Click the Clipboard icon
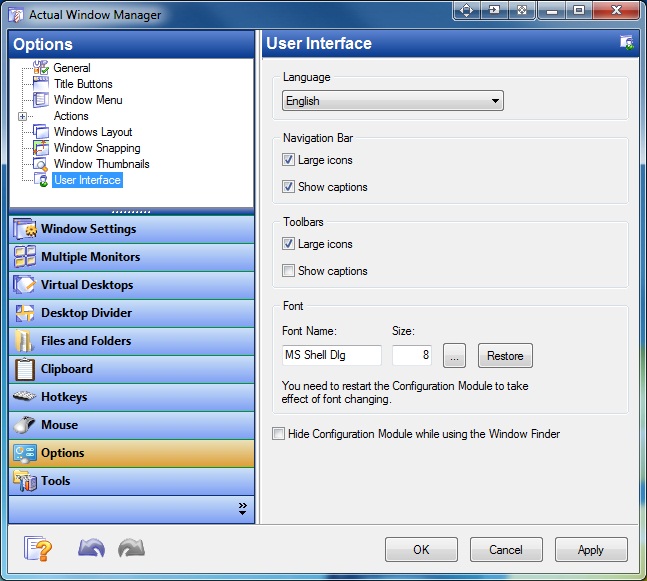This screenshot has width=647, height=581. tap(24, 369)
